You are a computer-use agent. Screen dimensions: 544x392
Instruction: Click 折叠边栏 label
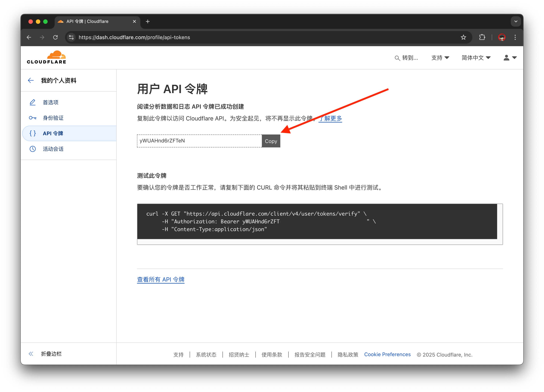click(x=51, y=354)
